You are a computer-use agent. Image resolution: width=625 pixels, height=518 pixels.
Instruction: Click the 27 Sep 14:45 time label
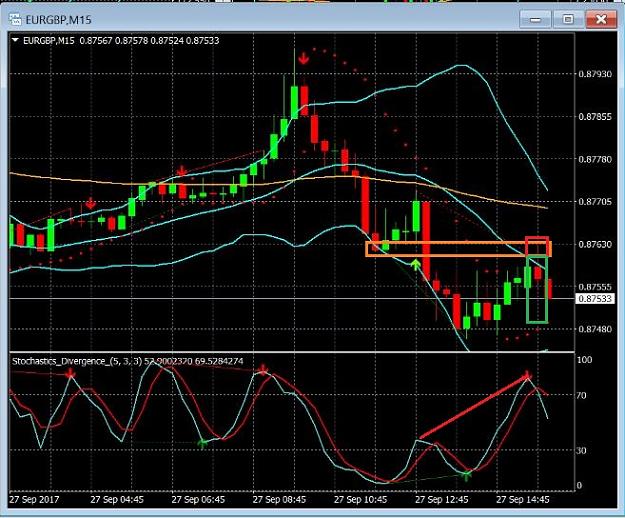coord(523,500)
